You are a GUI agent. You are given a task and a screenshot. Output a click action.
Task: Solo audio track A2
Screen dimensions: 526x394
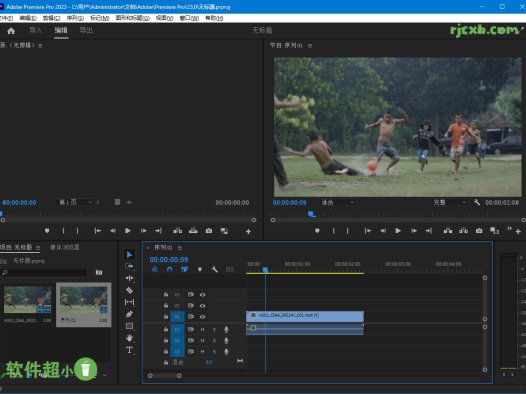coord(214,341)
